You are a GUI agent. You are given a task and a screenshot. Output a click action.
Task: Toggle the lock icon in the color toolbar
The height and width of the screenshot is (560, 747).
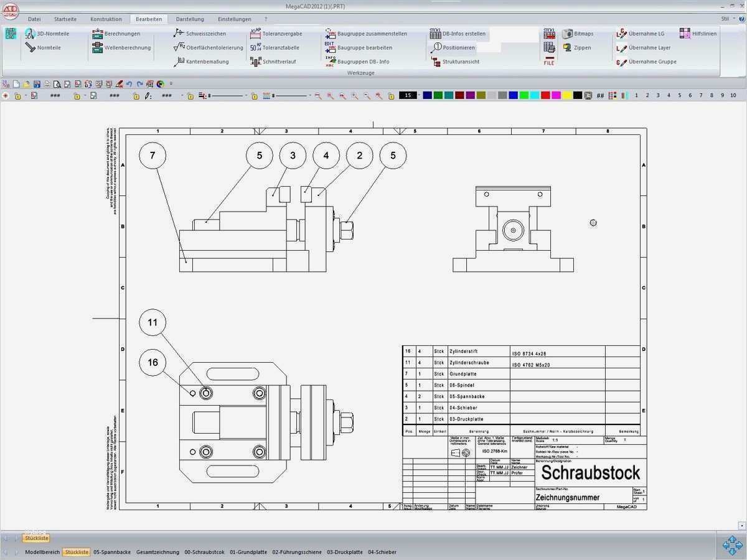(391, 96)
